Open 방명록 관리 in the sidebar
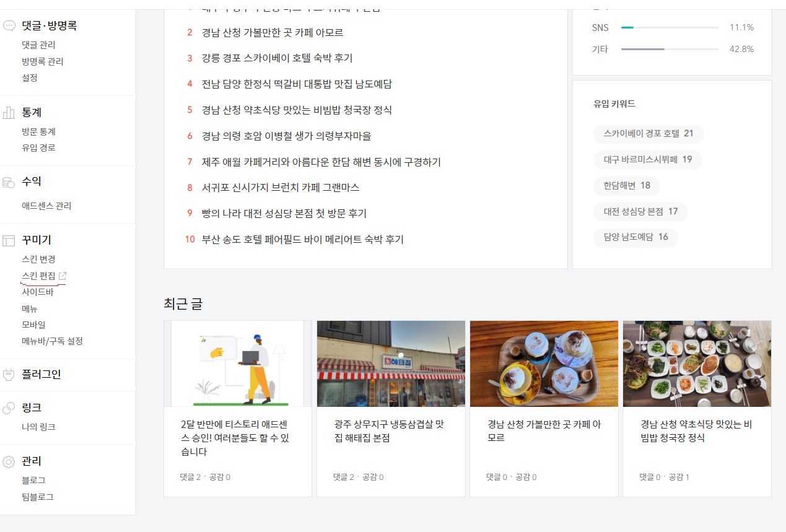The width and height of the screenshot is (786, 532). click(x=42, y=62)
